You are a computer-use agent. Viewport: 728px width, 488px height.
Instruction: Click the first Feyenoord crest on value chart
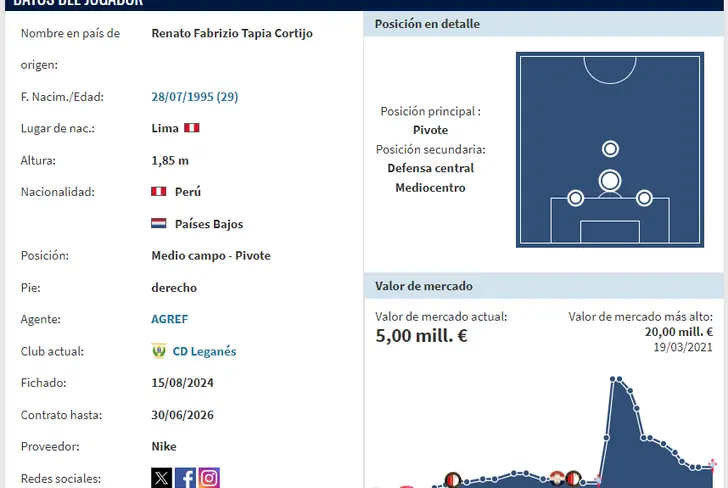click(451, 478)
